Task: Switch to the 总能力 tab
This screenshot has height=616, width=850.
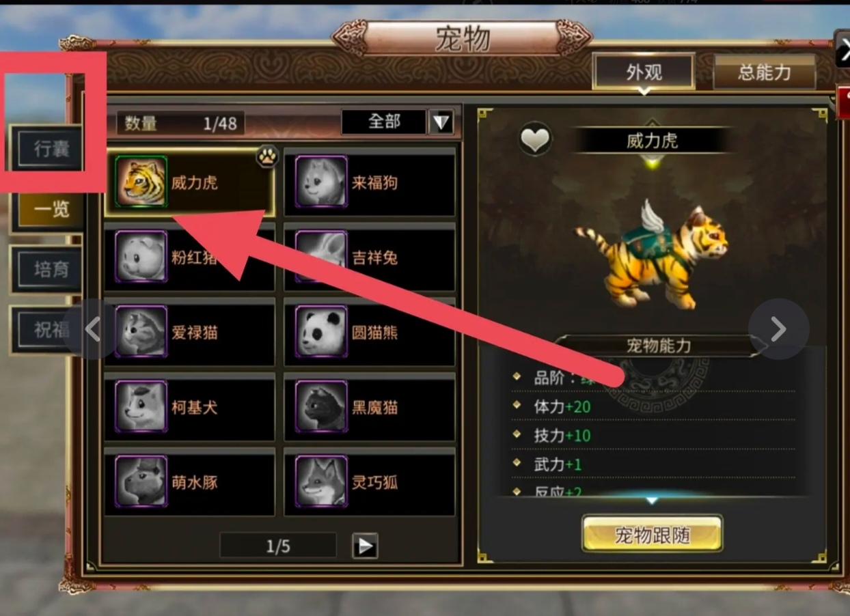Action: pos(765,73)
